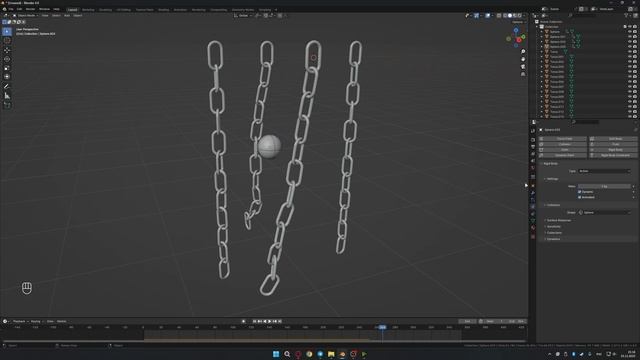Viewport: 640px width, 360px height.
Task: Open the collision Shape dropdown
Action: click(604, 212)
